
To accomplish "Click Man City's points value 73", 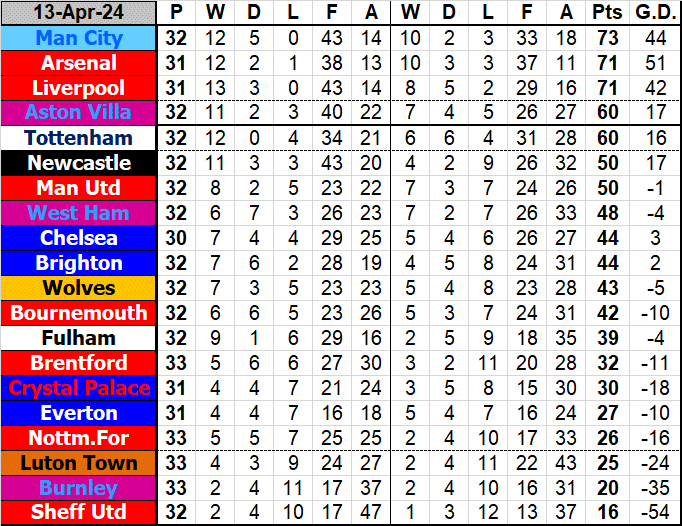I will [x=605, y=38].
